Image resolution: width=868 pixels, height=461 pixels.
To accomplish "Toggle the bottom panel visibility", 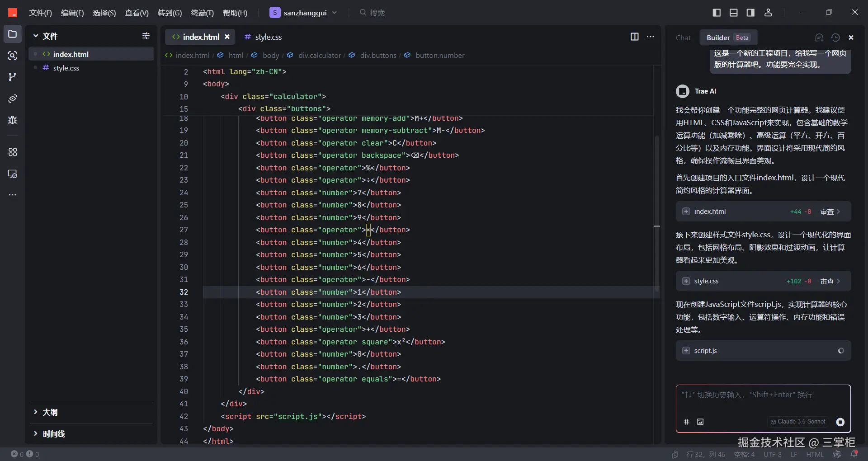I will pyautogui.click(x=734, y=13).
